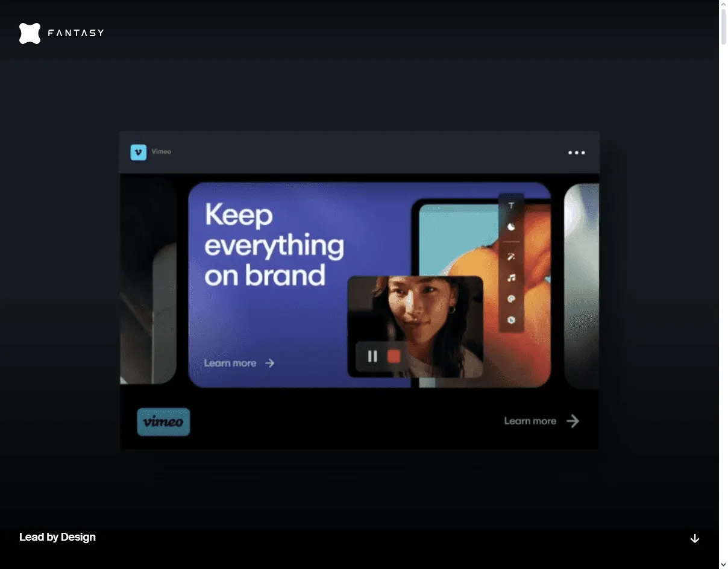Click the Fantasy logo mark

[x=30, y=33]
